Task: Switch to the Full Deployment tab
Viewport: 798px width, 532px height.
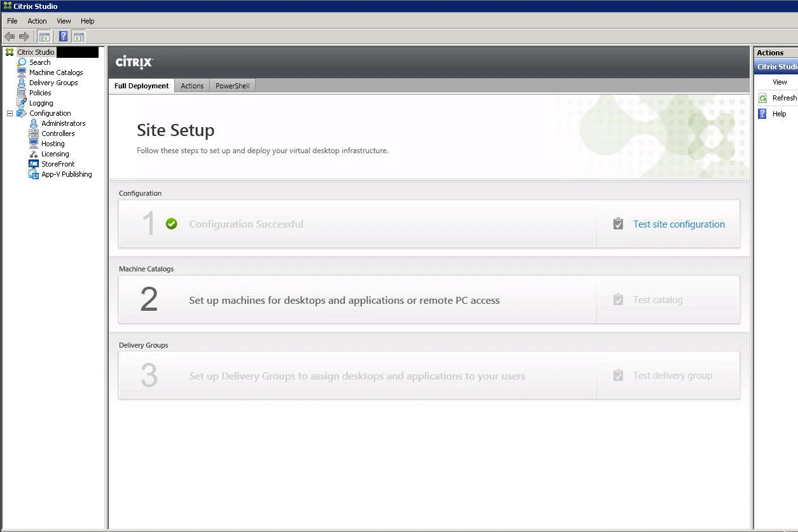Action: (x=141, y=86)
